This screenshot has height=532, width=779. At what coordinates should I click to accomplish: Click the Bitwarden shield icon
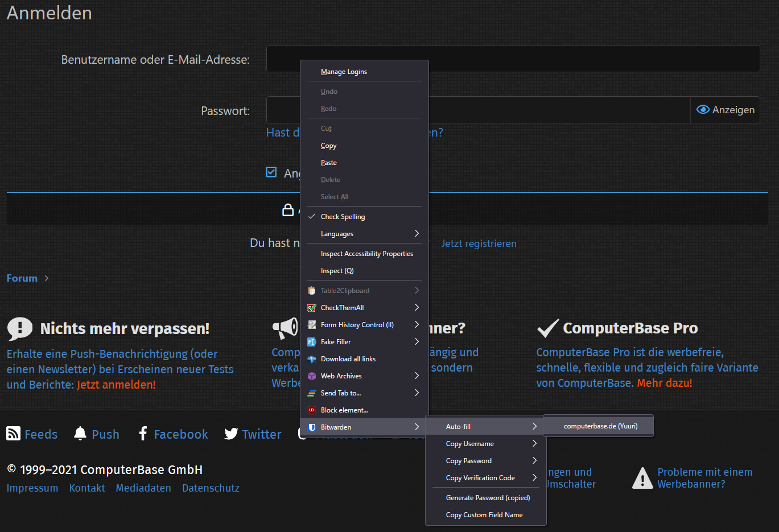coord(312,427)
